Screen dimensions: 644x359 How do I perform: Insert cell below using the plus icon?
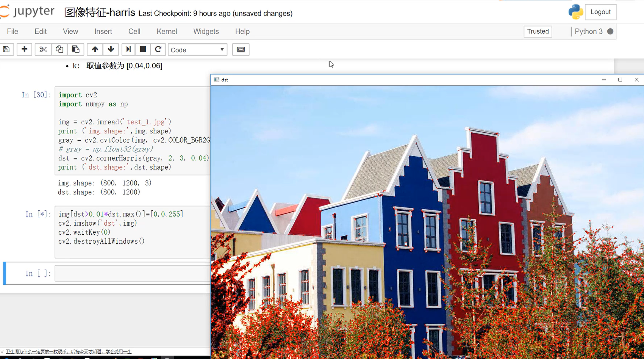point(24,50)
